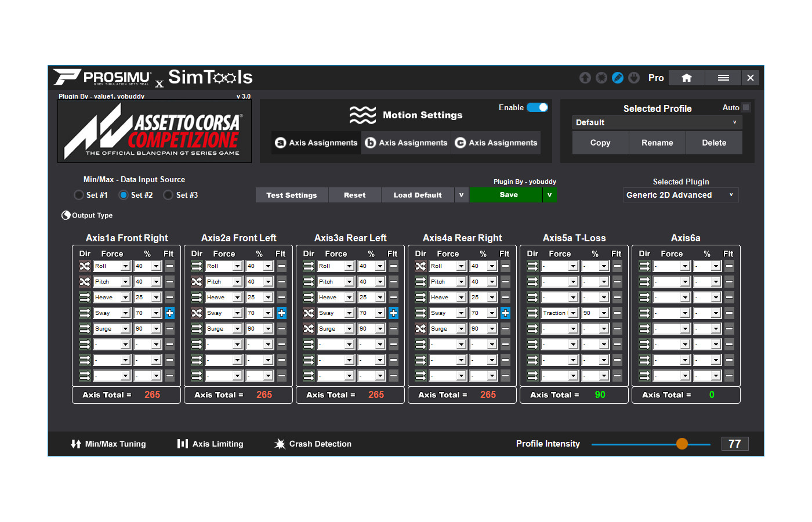Flip the direction icon for Axis5a Traction

pos(532,313)
